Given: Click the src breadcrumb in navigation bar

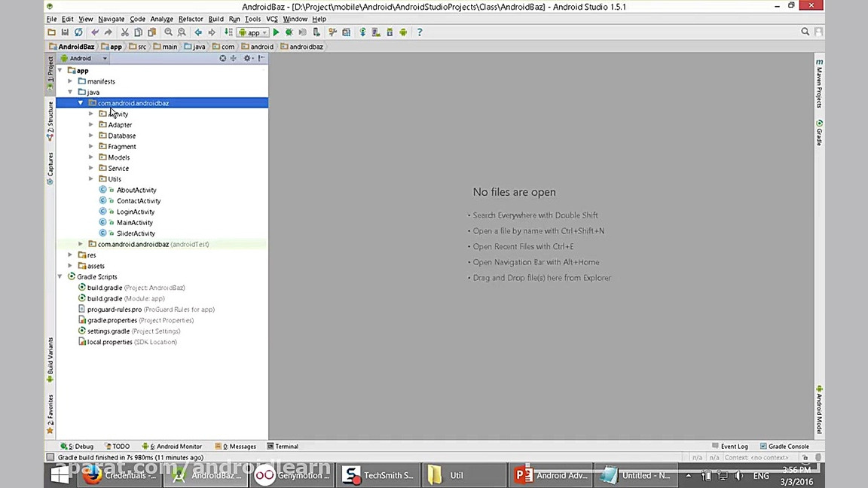Looking at the screenshot, I should [x=138, y=47].
